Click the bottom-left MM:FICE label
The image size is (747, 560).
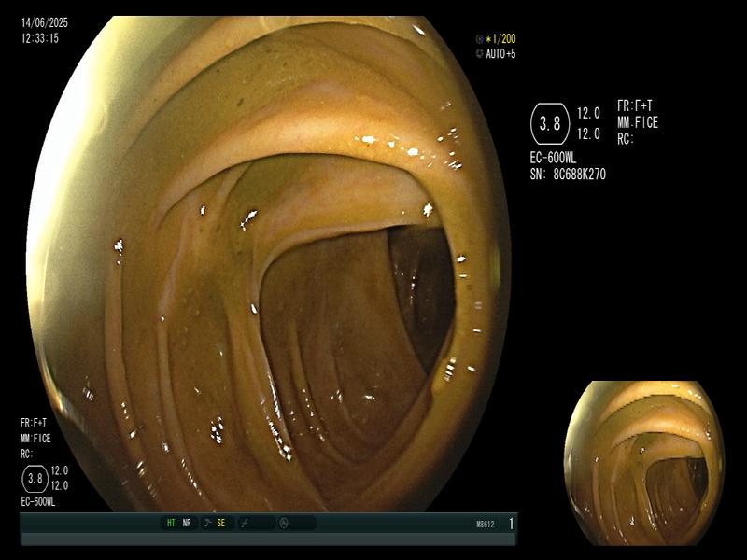(35, 439)
